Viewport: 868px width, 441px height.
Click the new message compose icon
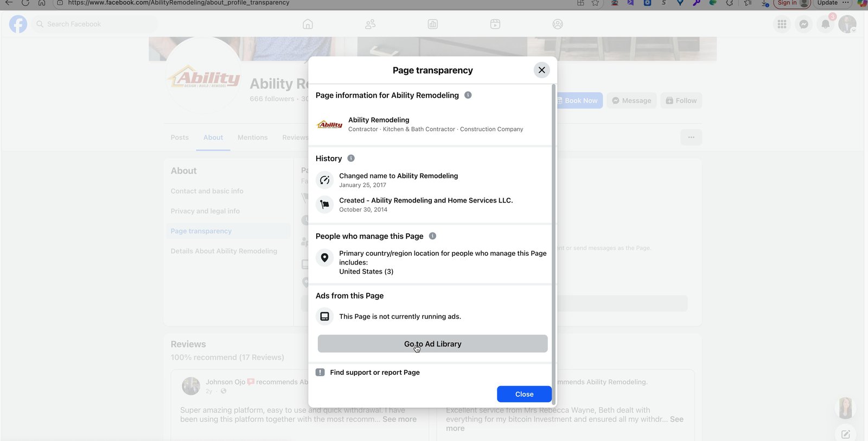[x=845, y=434]
